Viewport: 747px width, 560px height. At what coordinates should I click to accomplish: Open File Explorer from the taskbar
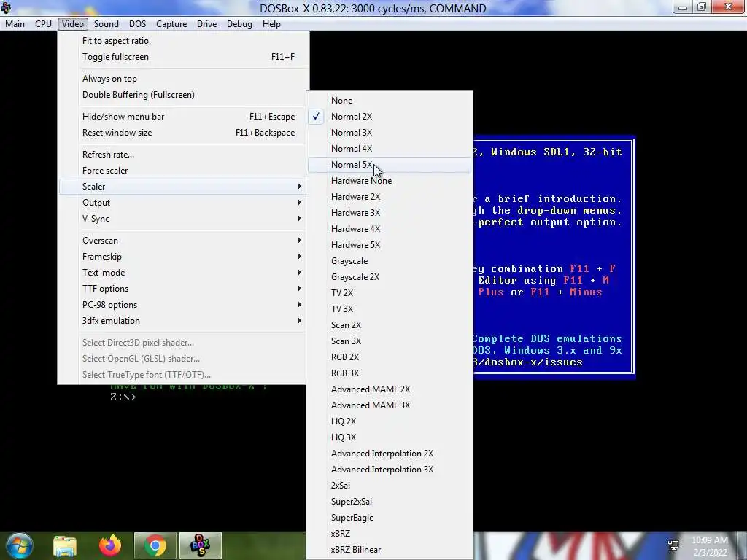(65, 545)
